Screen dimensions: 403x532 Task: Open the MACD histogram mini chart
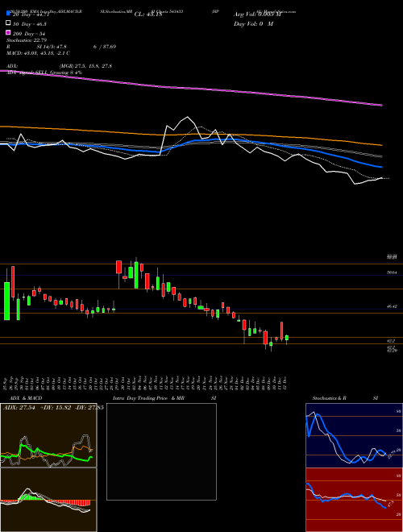pyautogui.click(x=48, y=500)
